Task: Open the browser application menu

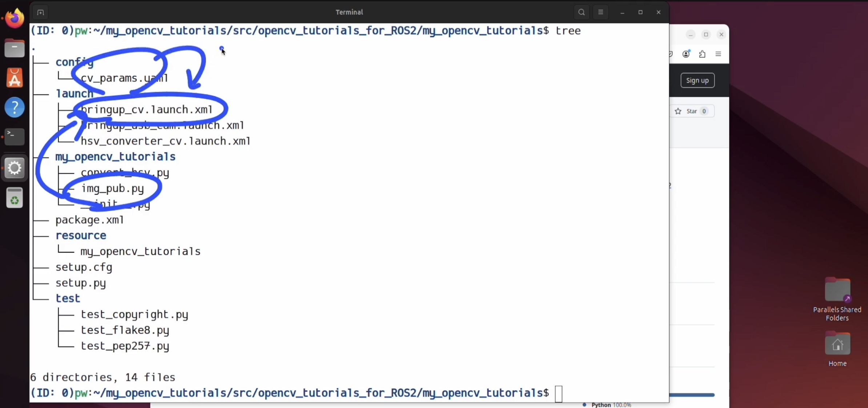Action: coord(718,54)
